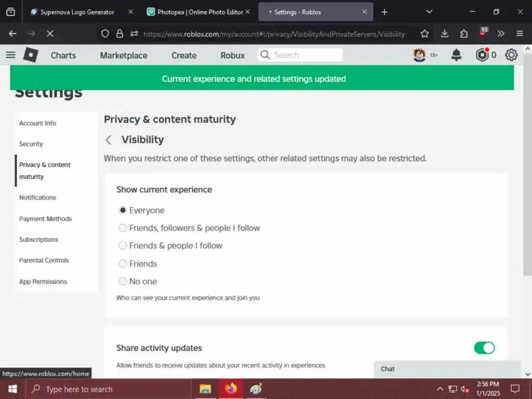This screenshot has height=399, width=532.
Task: Click the Roblox logo home icon
Action: (x=31, y=55)
